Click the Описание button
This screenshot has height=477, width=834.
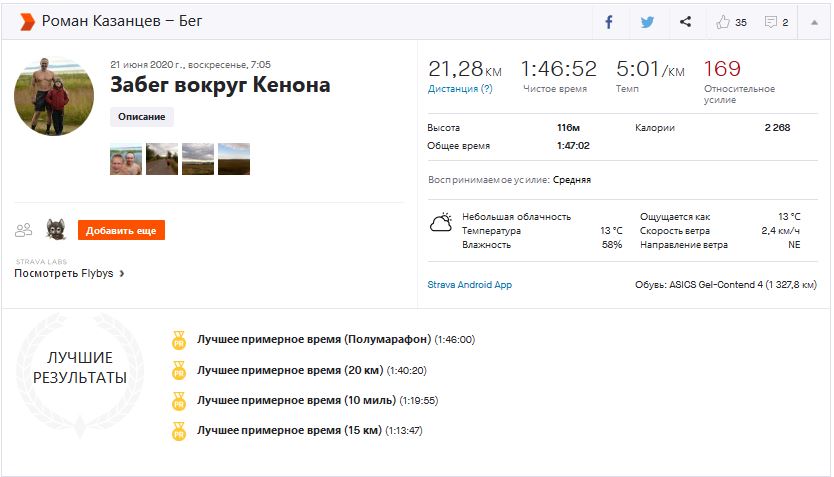[x=142, y=117]
